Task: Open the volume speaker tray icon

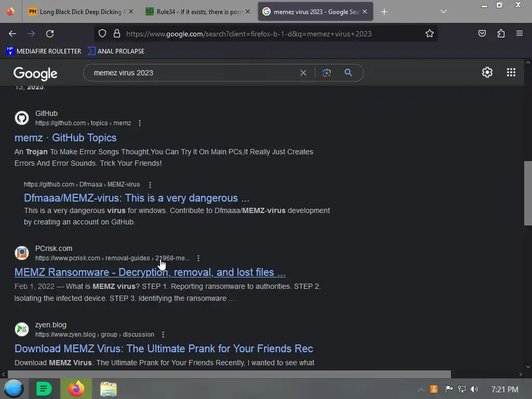Action: (x=474, y=389)
